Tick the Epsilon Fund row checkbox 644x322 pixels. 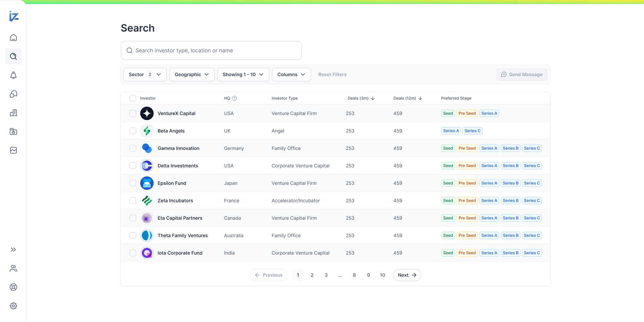(x=133, y=183)
